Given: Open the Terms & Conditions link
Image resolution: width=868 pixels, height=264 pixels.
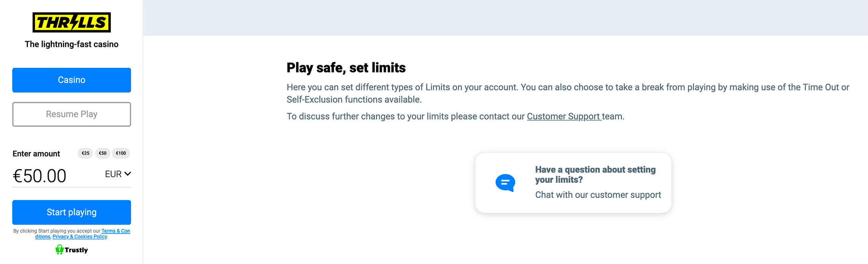Looking at the screenshot, I should tap(115, 231).
